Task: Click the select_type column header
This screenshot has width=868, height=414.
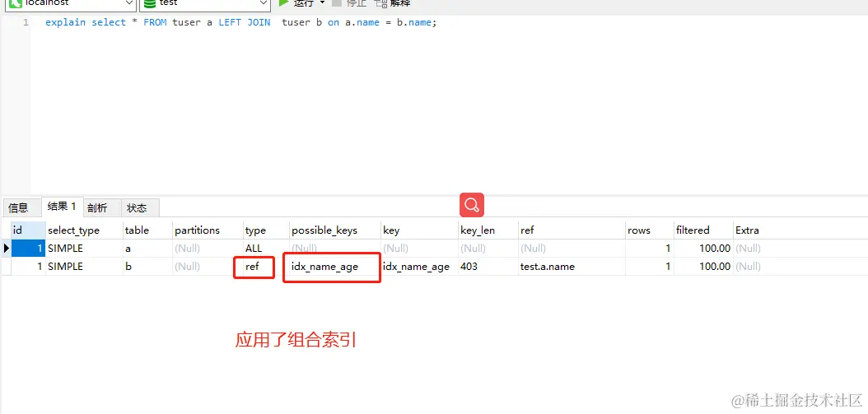Action: tap(84, 230)
